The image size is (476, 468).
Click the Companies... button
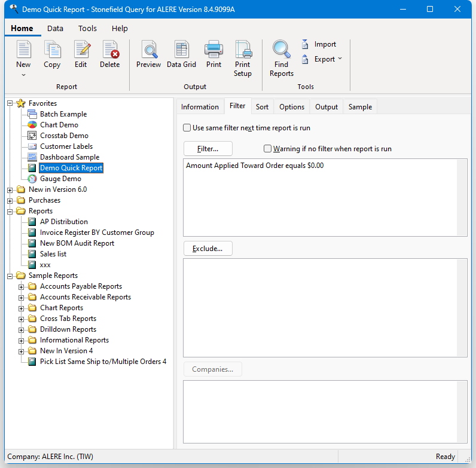click(x=212, y=369)
